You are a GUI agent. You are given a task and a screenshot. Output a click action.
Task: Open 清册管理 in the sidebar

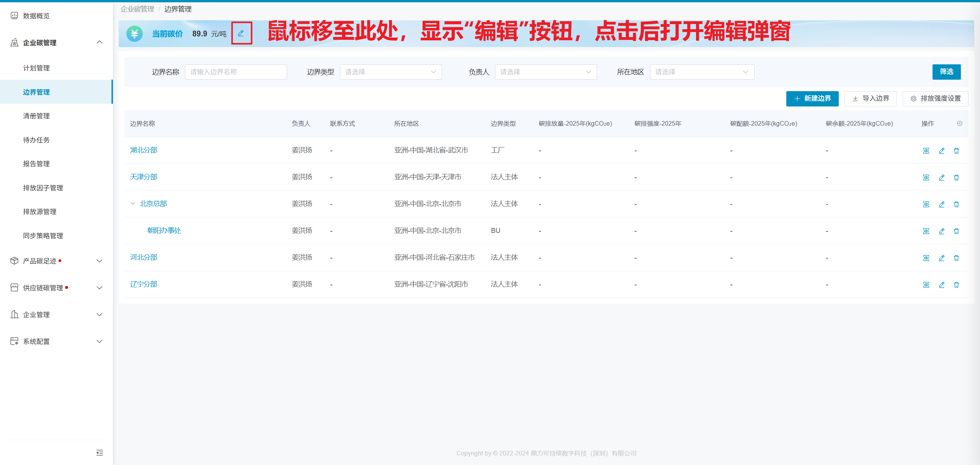click(36, 116)
